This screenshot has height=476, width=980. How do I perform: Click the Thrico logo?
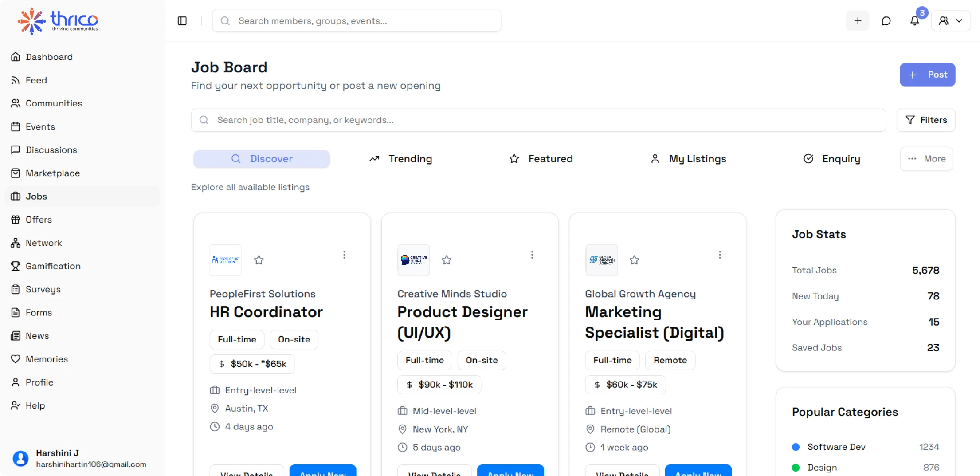pyautogui.click(x=58, y=20)
